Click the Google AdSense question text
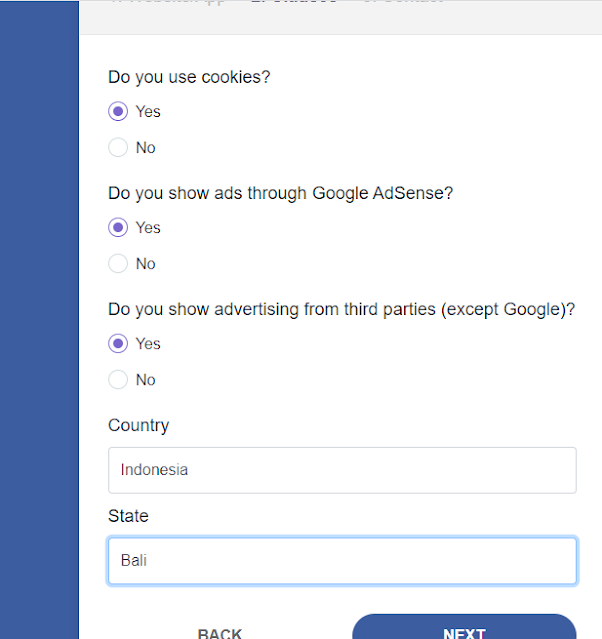The image size is (602, 639). click(280, 193)
